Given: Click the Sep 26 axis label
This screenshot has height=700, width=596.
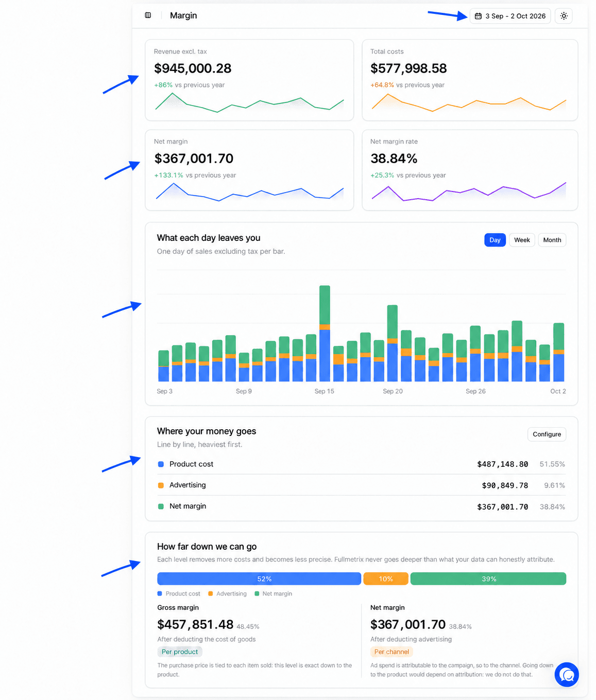Looking at the screenshot, I should [x=475, y=391].
